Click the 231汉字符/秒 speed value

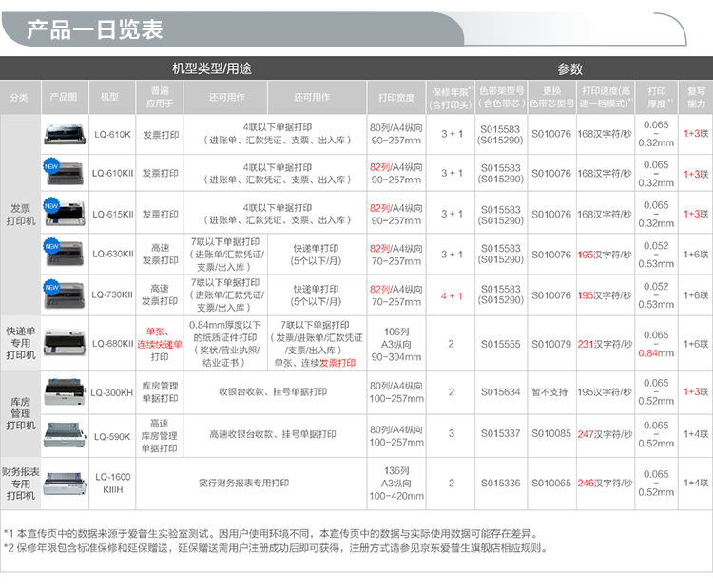(x=605, y=344)
